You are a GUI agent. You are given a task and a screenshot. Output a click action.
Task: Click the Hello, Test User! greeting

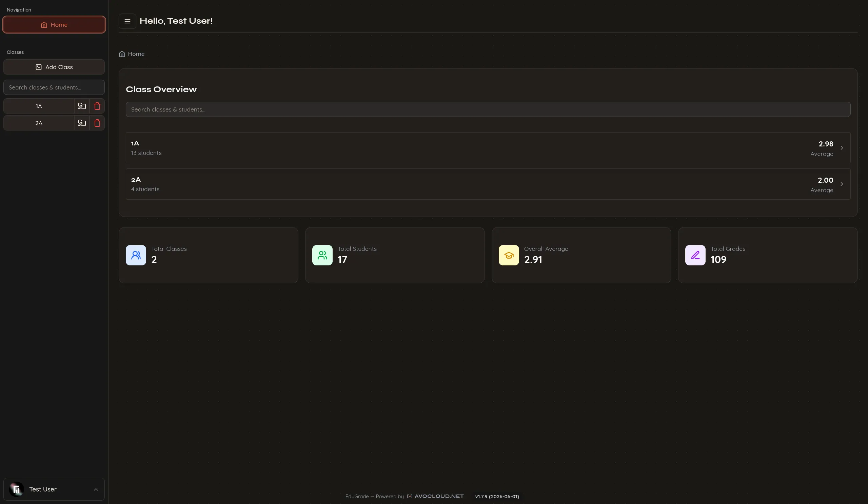pyautogui.click(x=176, y=21)
